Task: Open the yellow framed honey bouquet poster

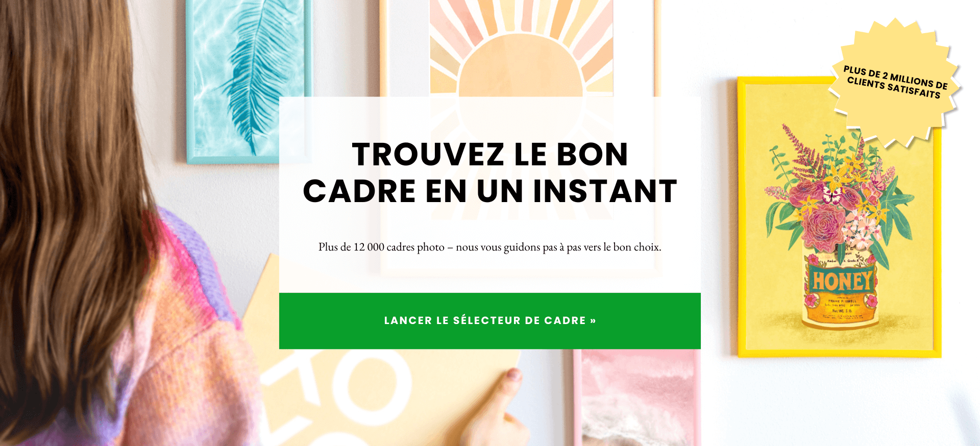Action: (x=839, y=217)
